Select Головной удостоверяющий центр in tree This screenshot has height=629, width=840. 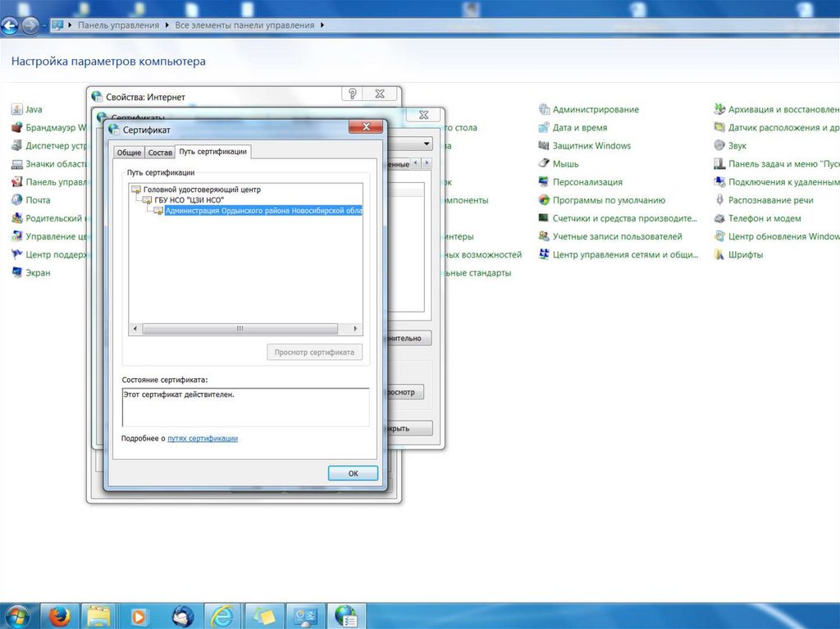coord(202,189)
